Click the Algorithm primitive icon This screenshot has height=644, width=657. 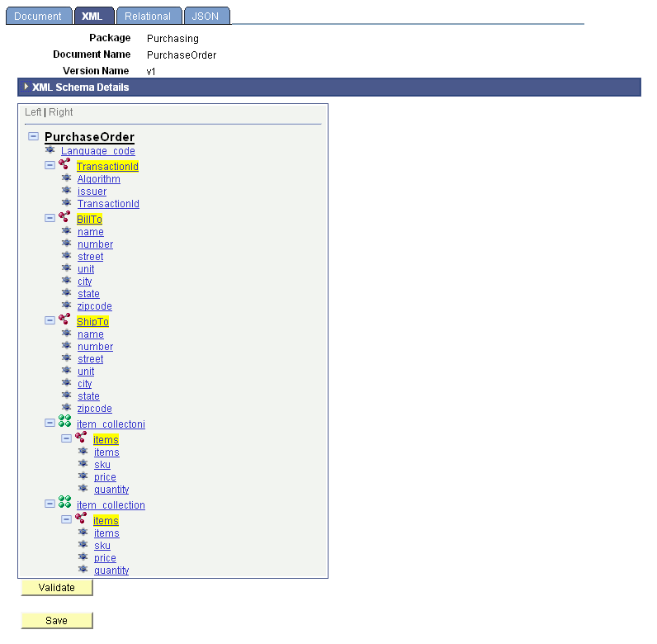(x=66, y=178)
